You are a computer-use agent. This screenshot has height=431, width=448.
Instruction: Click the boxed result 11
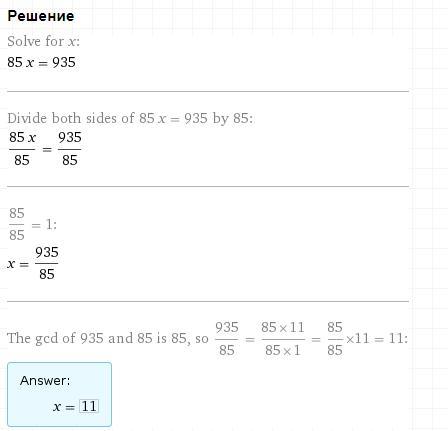click(89, 406)
